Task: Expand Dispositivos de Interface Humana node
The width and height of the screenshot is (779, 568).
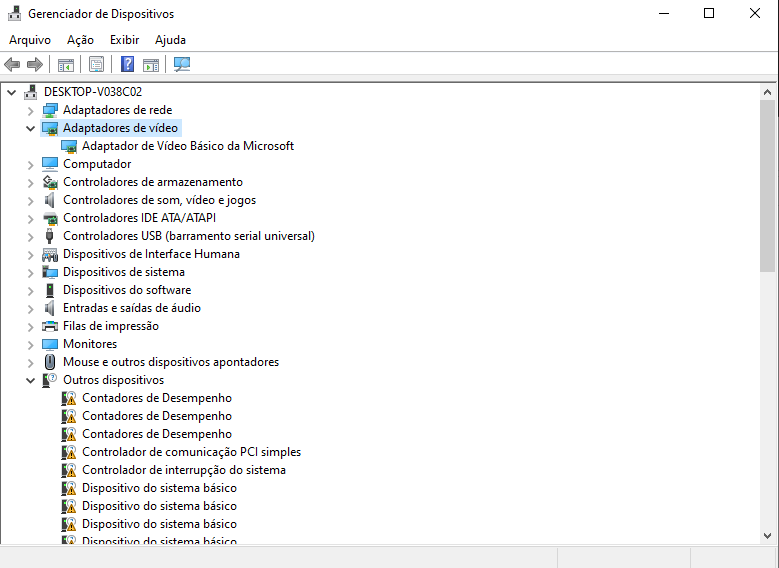Action: (31, 254)
